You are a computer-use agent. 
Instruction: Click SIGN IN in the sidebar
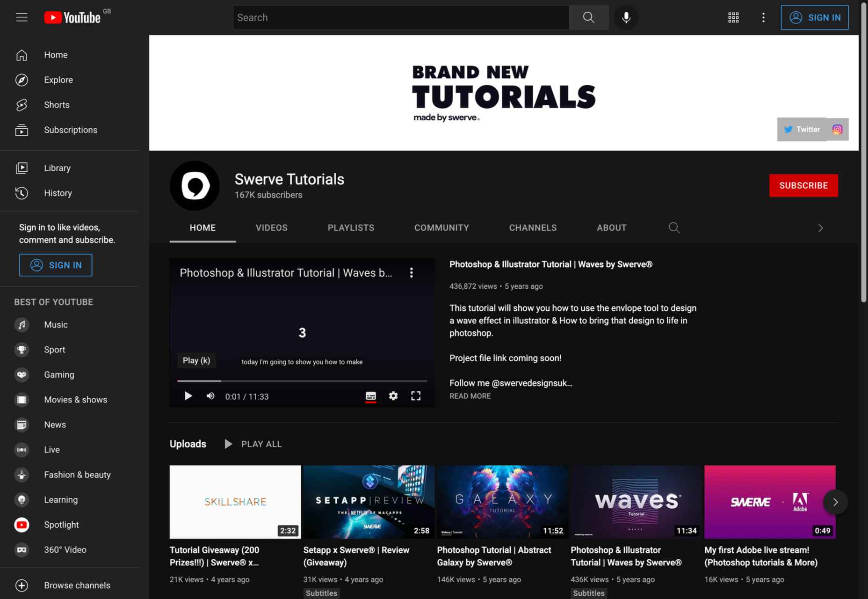56,265
